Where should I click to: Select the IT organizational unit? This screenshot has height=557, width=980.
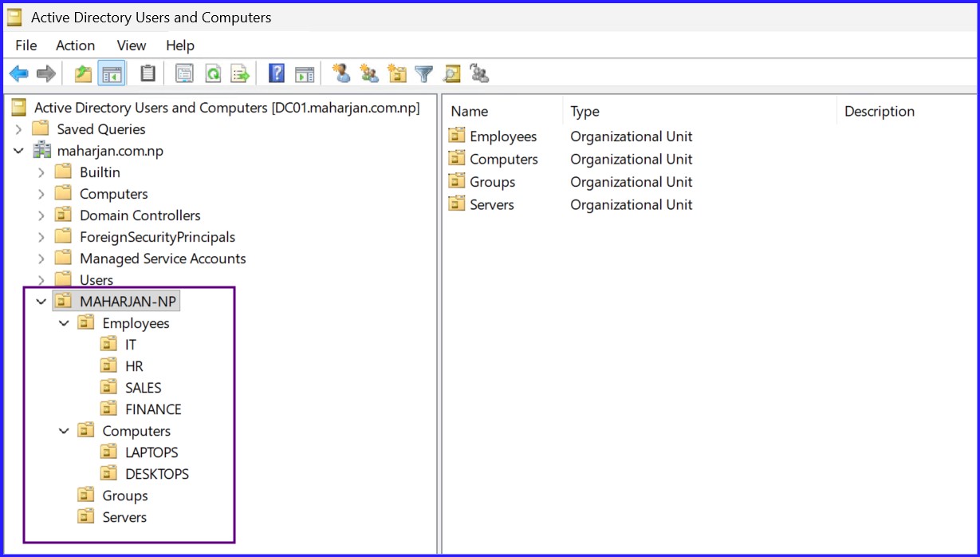click(130, 344)
